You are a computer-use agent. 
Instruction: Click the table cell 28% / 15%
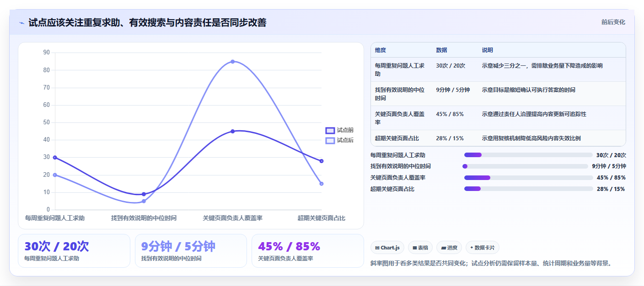pyautogui.click(x=450, y=138)
